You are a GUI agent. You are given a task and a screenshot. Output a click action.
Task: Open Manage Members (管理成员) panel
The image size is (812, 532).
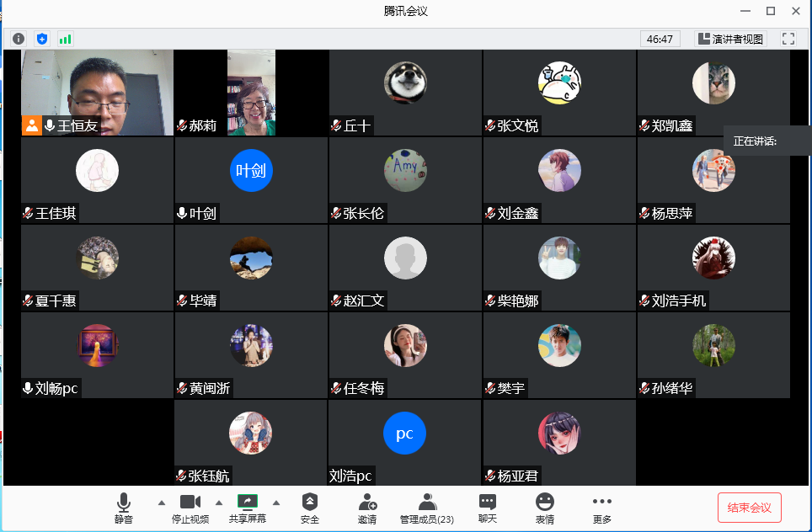[427, 508]
